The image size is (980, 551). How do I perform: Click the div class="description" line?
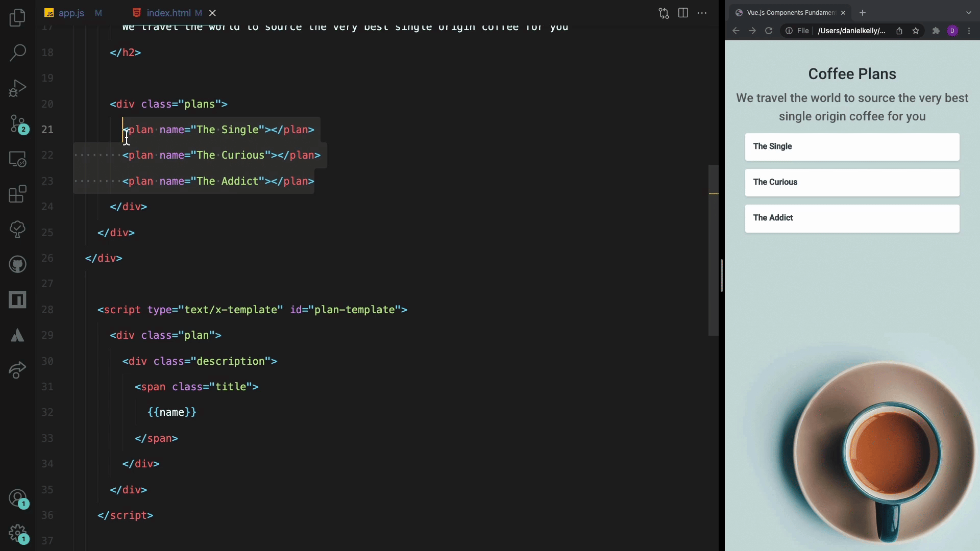pyautogui.click(x=200, y=361)
